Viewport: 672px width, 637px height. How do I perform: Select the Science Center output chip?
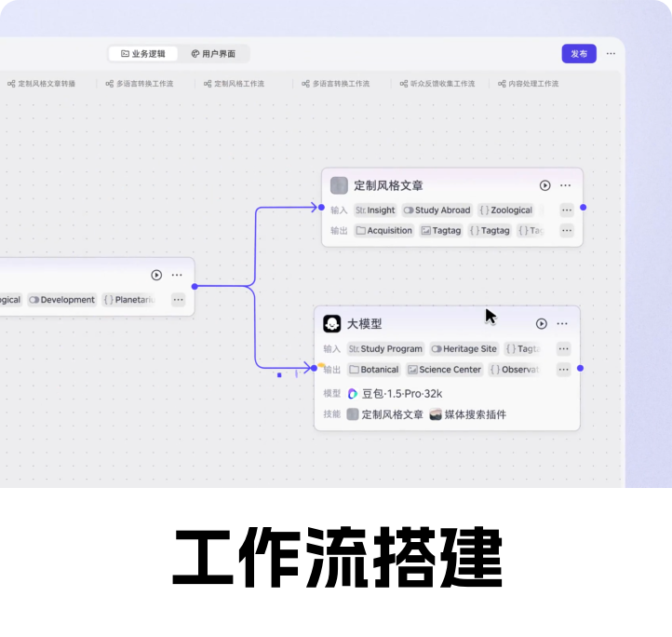click(x=444, y=370)
